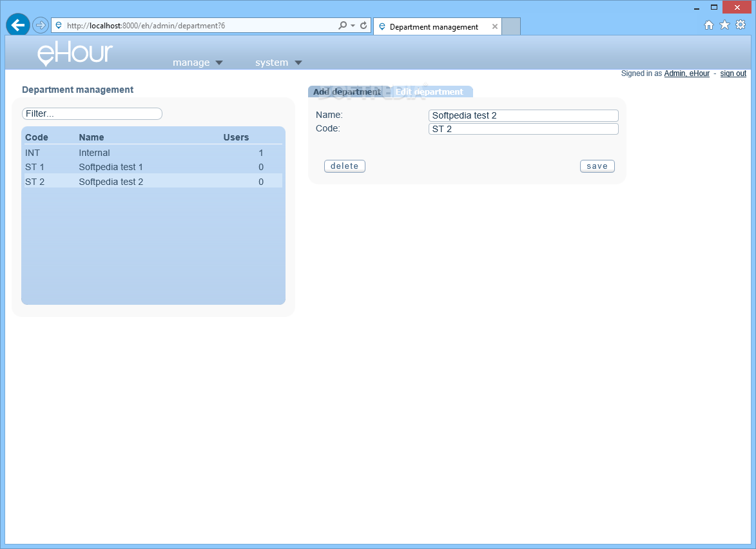
Task: Open the Favorites star icon
Action: (724, 24)
